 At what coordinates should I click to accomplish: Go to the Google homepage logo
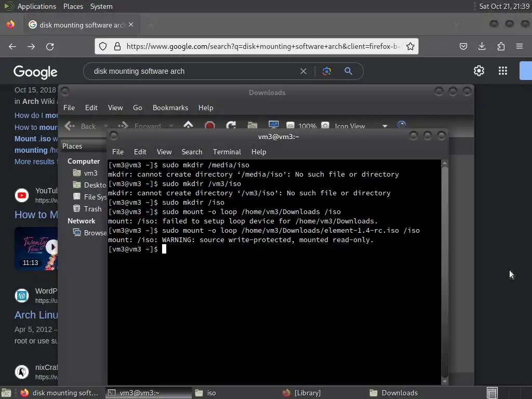tap(35, 72)
